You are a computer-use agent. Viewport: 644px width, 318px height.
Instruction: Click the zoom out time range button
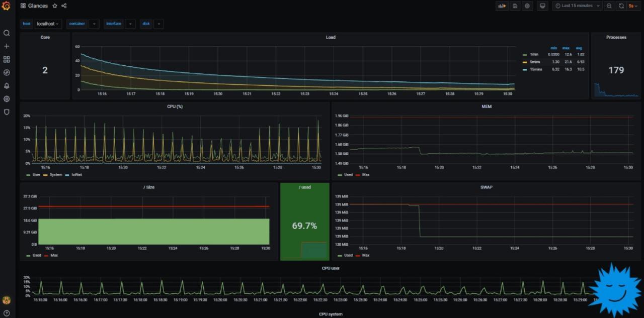[609, 6]
